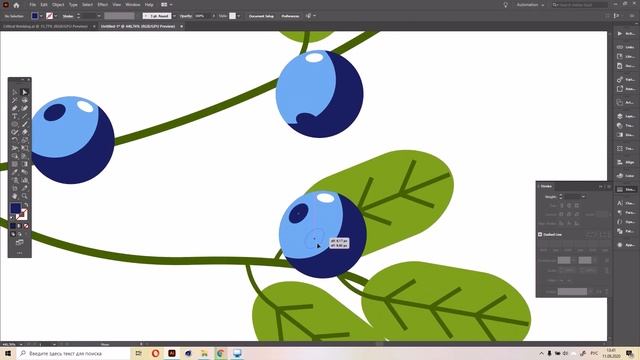This screenshot has height=360, width=640.
Task: Go to Home screen icon
Action: click(x=16, y=5)
